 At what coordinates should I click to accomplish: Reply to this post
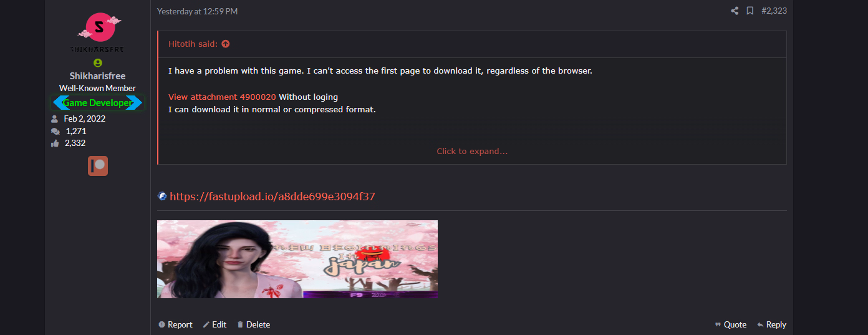[771, 324]
